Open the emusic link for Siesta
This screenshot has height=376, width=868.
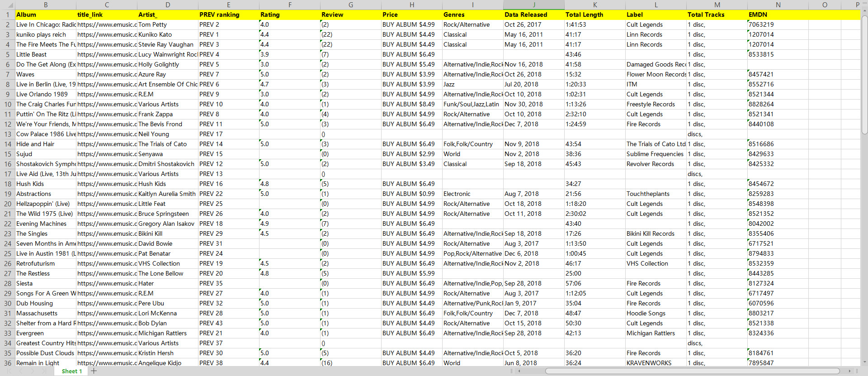click(107, 283)
